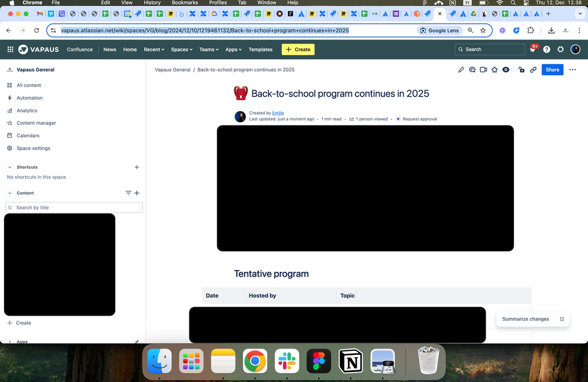Start a video via the camera icon
The width and height of the screenshot is (588, 382).
(483, 69)
